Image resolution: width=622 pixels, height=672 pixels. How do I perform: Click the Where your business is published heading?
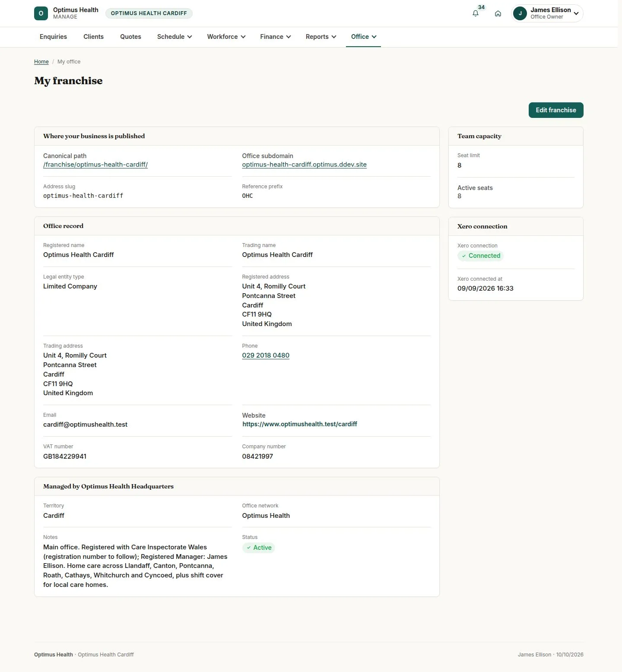(x=94, y=136)
